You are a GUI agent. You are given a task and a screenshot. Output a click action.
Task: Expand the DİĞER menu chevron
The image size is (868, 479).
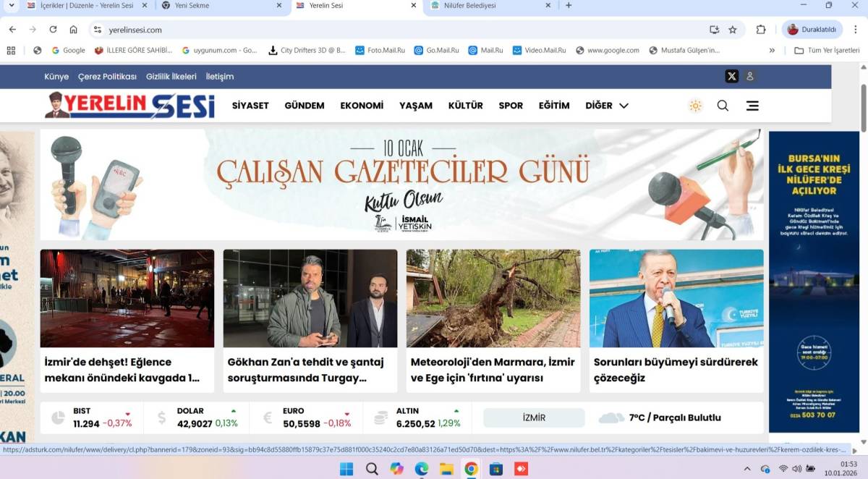pos(625,106)
